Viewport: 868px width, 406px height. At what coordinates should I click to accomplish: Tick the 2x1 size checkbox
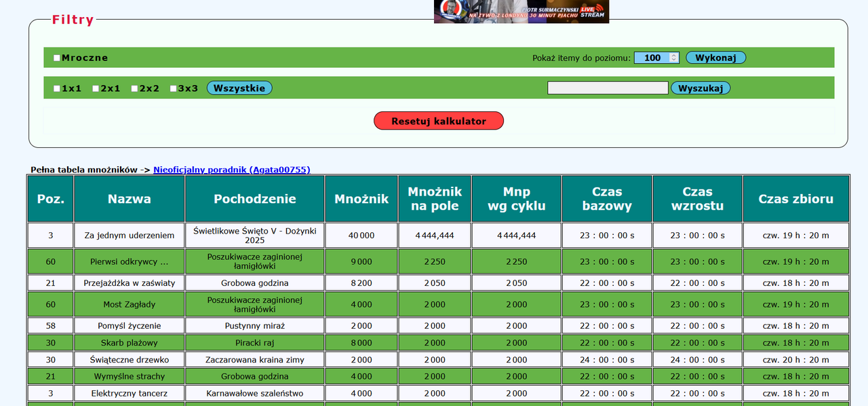96,88
